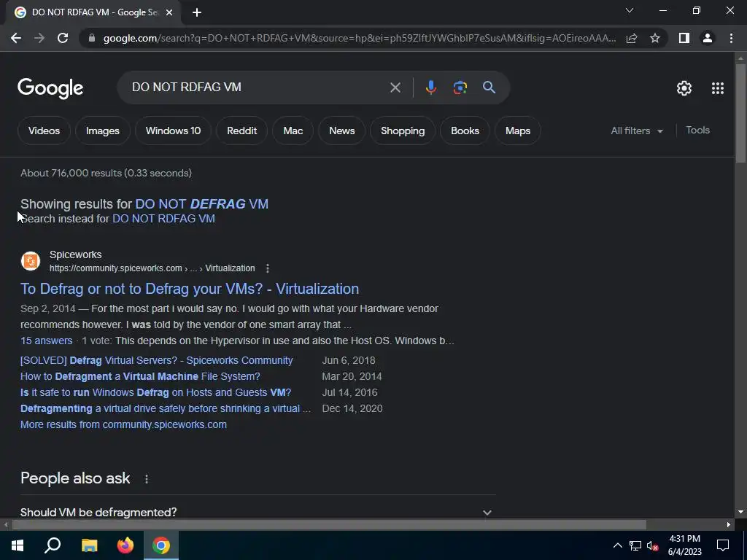Click the search query input field
The height and width of the screenshot is (560, 747).
pyautogui.click(x=258, y=87)
